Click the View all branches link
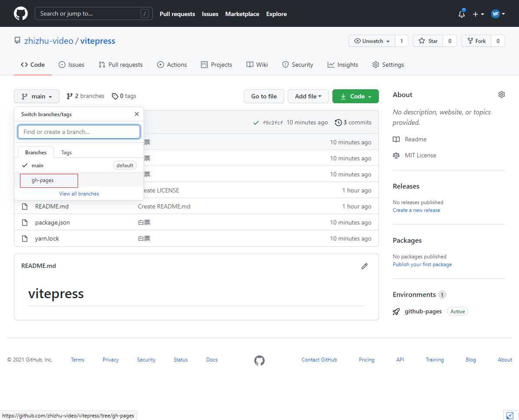The width and height of the screenshot is (519, 420). click(79, 194)
